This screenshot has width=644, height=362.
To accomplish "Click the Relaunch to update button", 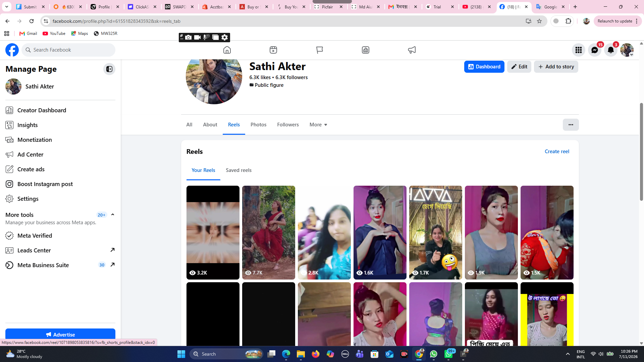I will coord(615,21).
